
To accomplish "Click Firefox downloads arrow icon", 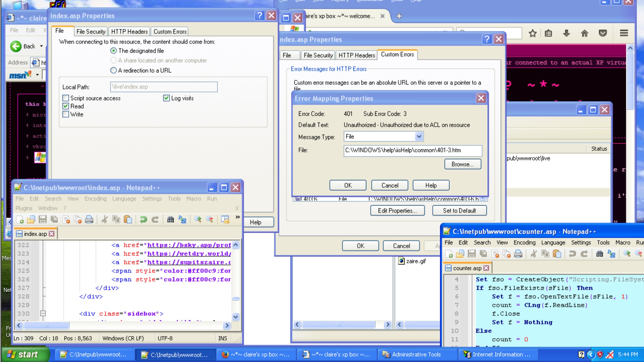I will point(566,33).
